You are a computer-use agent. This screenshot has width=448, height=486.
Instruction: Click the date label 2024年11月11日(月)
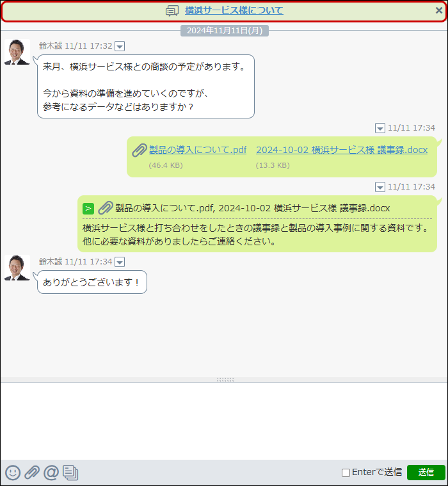pos(225,31)
